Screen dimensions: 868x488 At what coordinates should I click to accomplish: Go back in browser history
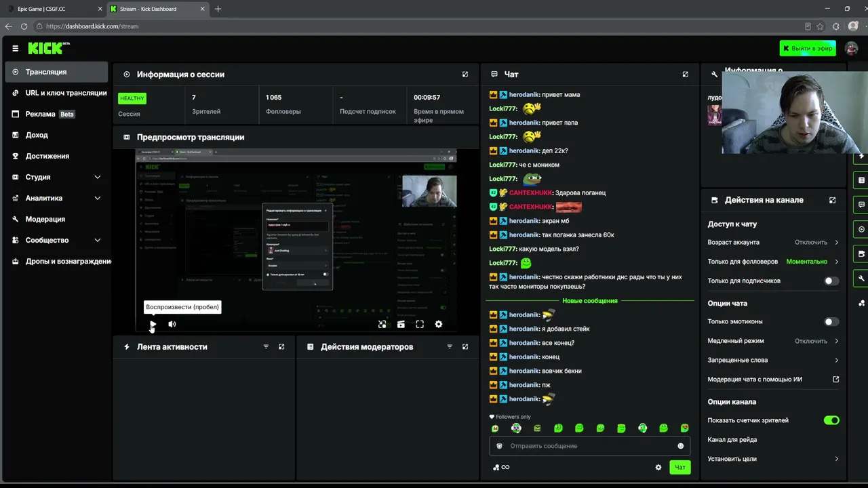[x=9, y=26]
